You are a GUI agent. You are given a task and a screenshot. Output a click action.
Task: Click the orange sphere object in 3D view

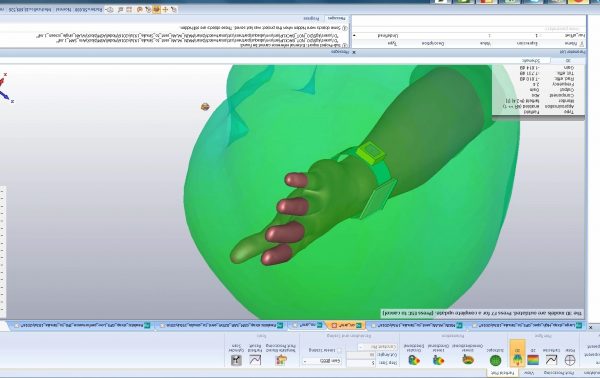(205, 107)
